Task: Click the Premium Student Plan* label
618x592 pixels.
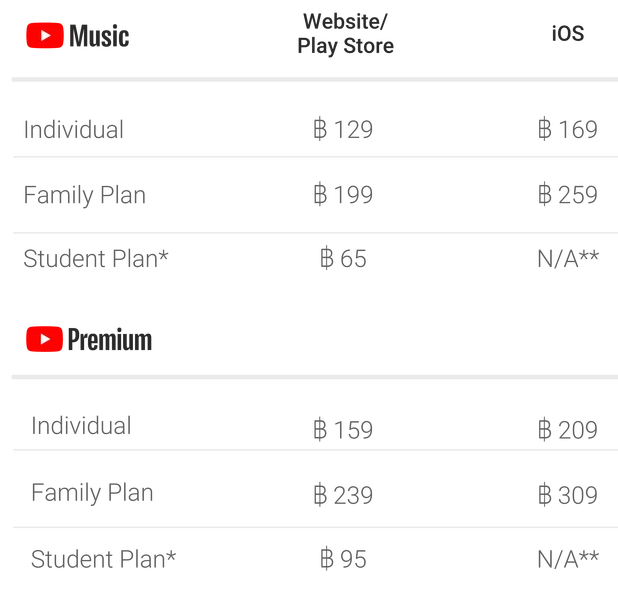Action: (103, 559)
